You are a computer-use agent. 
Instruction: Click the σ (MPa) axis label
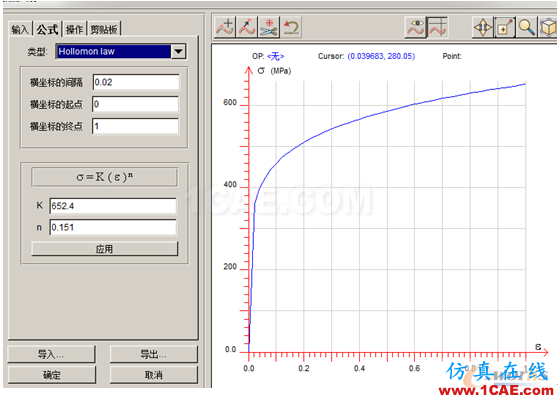point(274,71)
